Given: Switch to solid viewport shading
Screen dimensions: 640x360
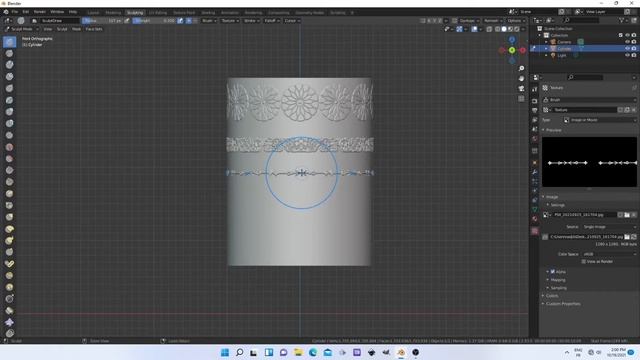Looking at the screenshot, I should (504, 29).
